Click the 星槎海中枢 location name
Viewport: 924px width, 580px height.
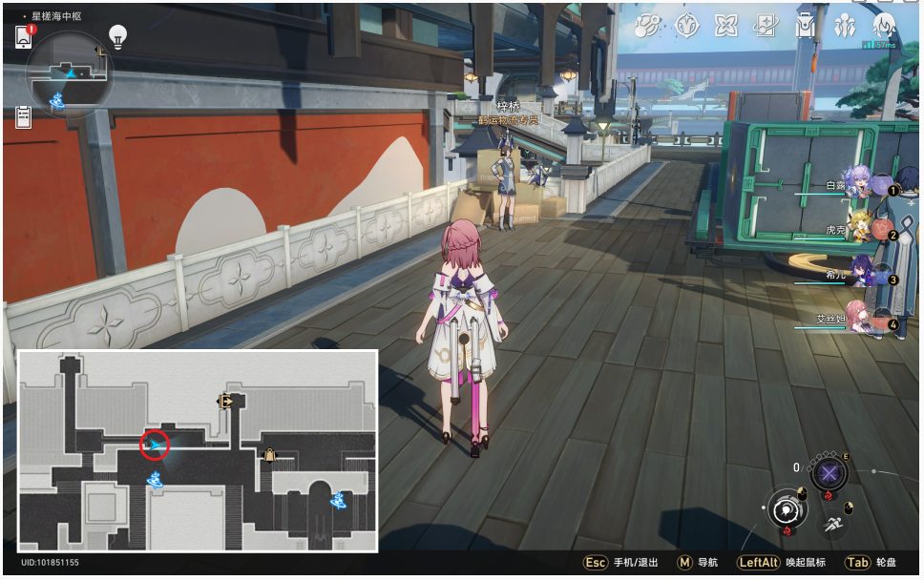click(x=56, y=16)
